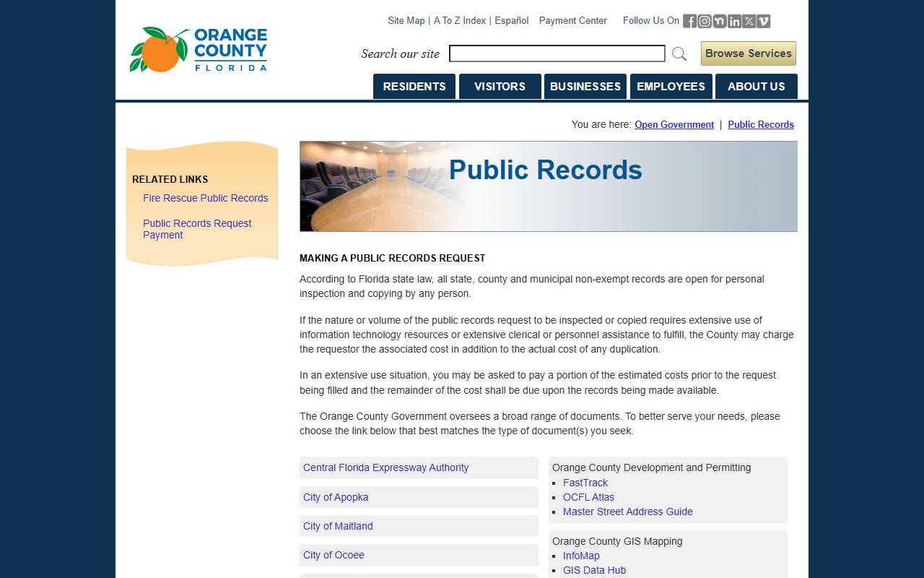The height and width of the screenshot is (578, 924).
Task: Go to the Payment Center
Action: [x=573, y=21]
